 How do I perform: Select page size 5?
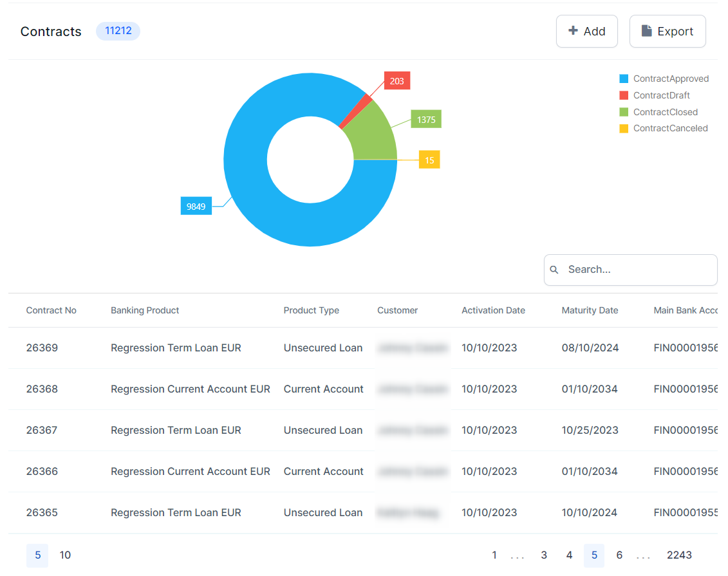pyautogui.click(x=37, y=555)
